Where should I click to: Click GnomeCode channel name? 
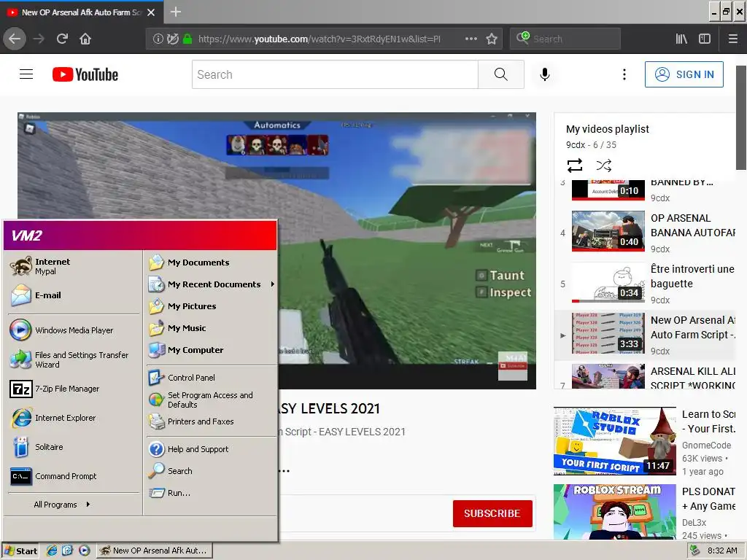coord(706,445)
